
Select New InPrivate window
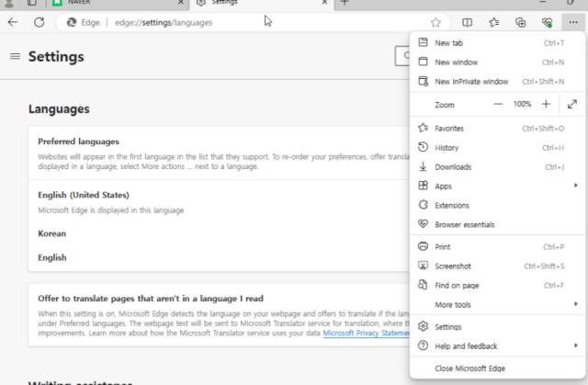coord(497,82)
